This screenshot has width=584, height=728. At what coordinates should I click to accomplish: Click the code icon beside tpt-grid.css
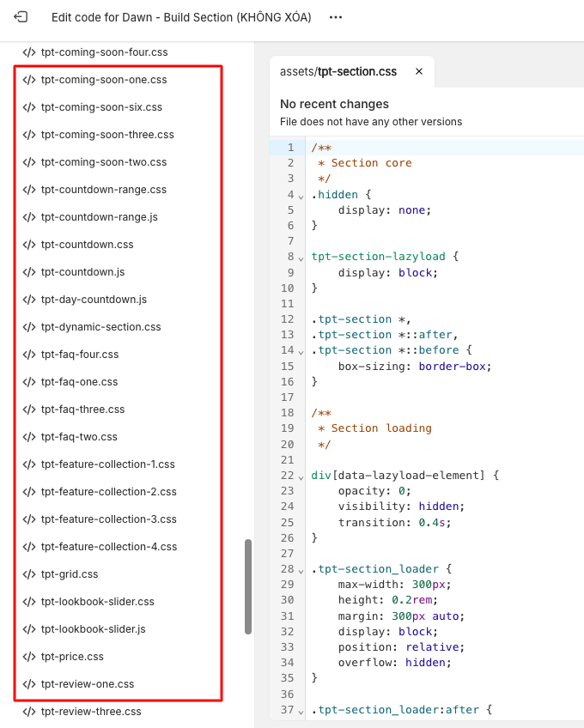tap(29, 573)
